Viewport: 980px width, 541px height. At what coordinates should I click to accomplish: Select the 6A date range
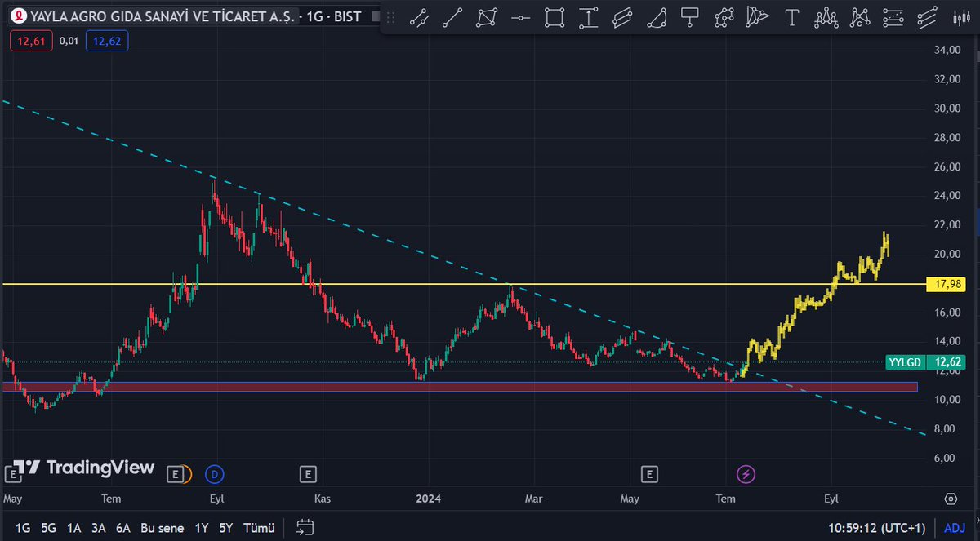[123, 528]
